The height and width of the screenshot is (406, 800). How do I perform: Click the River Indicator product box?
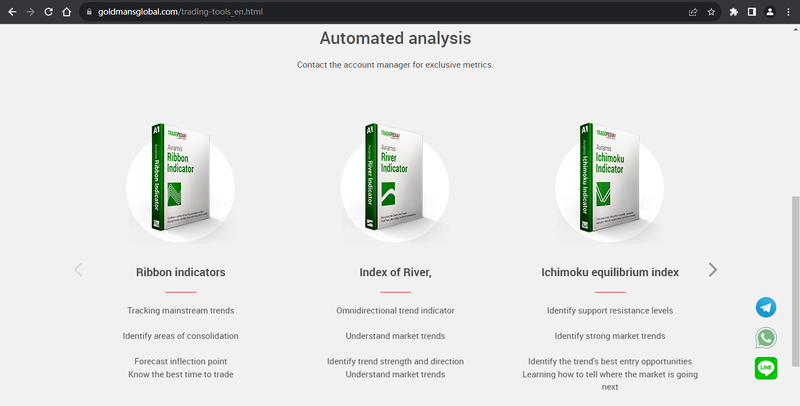[x=394, y=177]
